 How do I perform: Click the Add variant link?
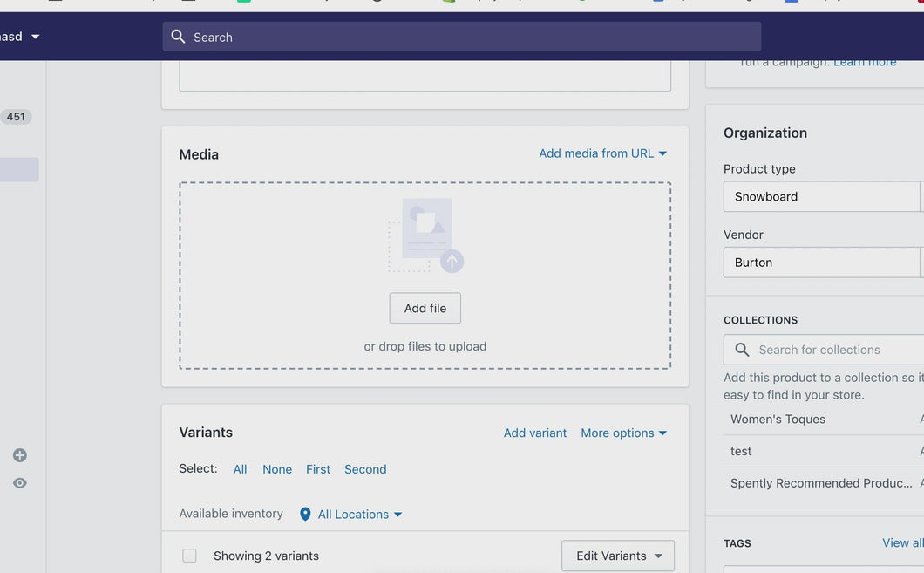coord(534,433)
